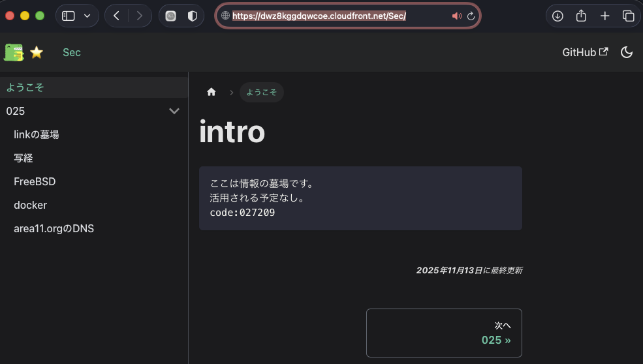Maximize the window with green button

point(40,16)
